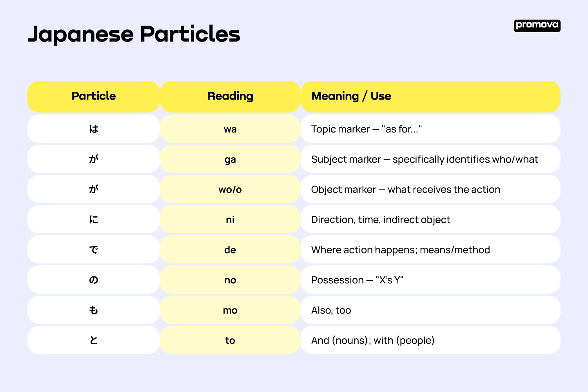Click the 'ni' reading cell
The width and height of the screenshot is (588, 392).
pyautogui.click(x=230, y=219)
